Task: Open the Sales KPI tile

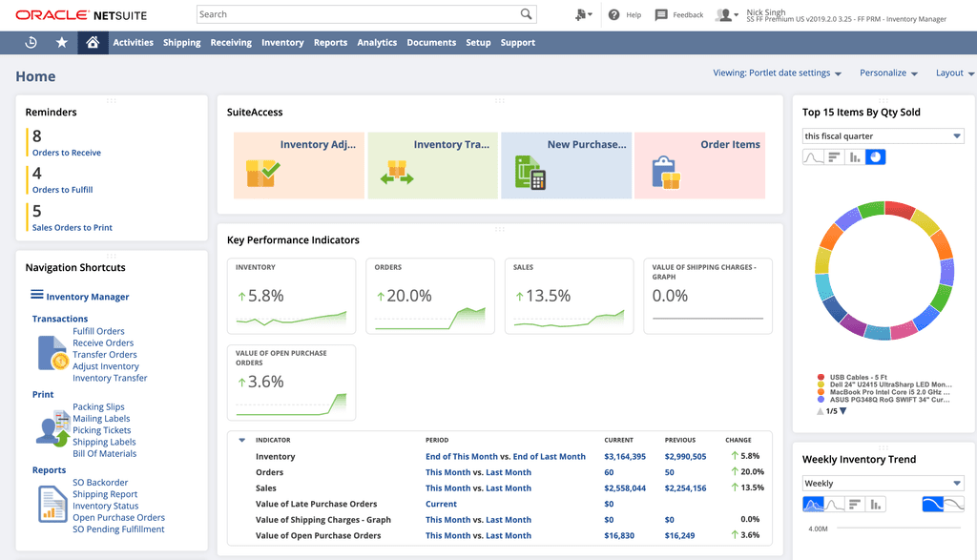Action: tap(569, 296)
